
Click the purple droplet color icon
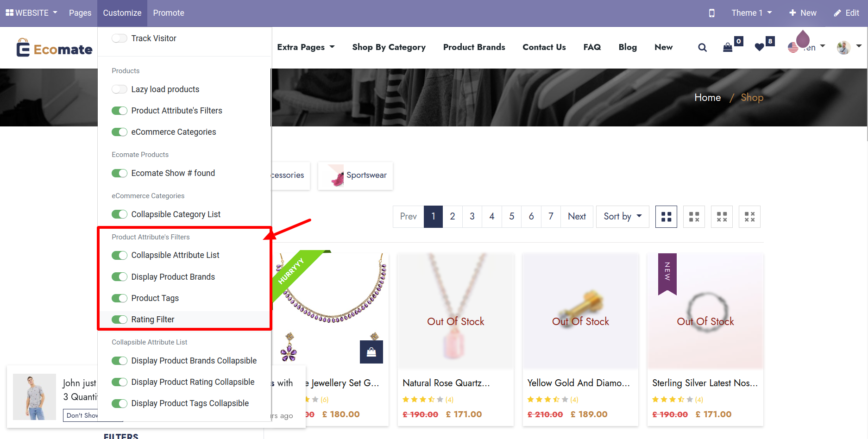pos(803,39)
